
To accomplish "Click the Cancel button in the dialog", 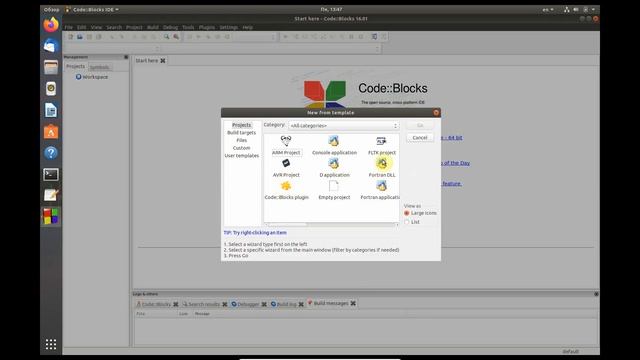I will (420, 138).
